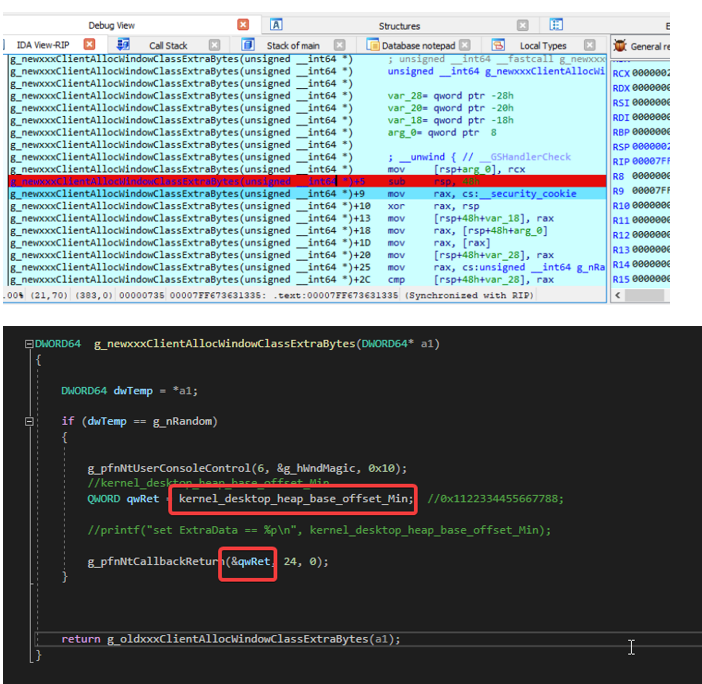Click the g_pfnNtCallbackReturn function name
702x684 pixels.
(156, 561)
